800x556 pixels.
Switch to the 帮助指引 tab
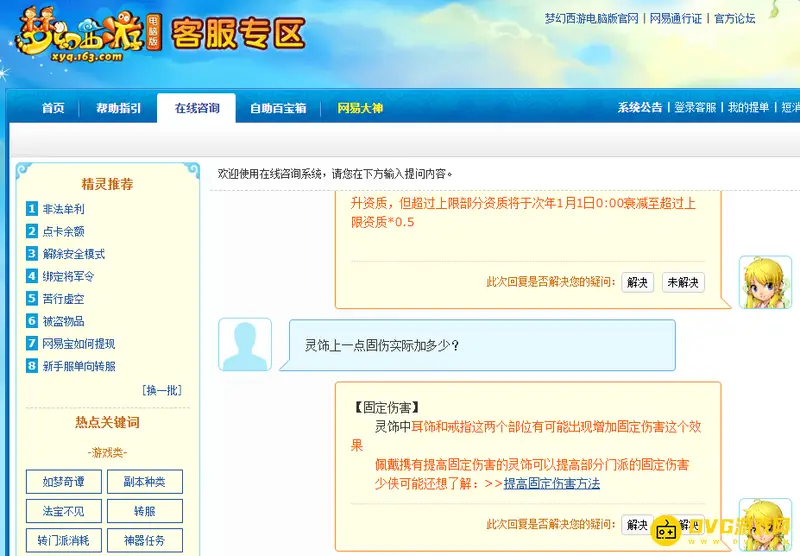point(118,108)
